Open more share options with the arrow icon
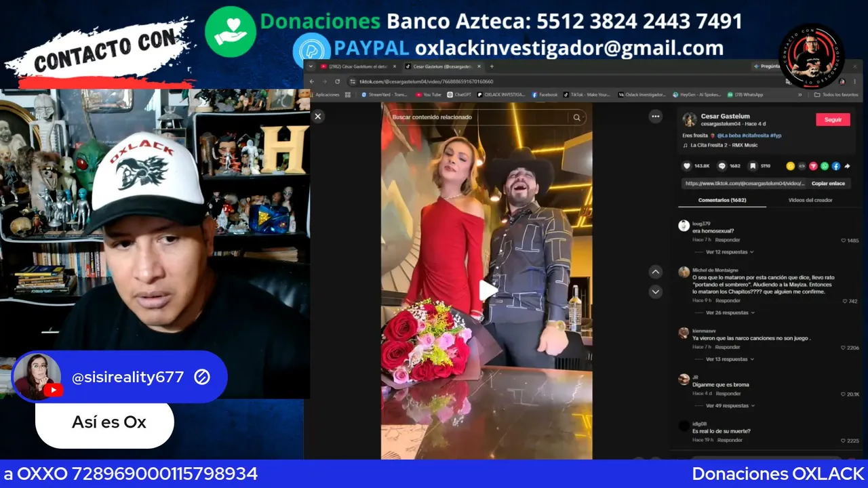Screen dimensions: 868x488 (847, 166)
